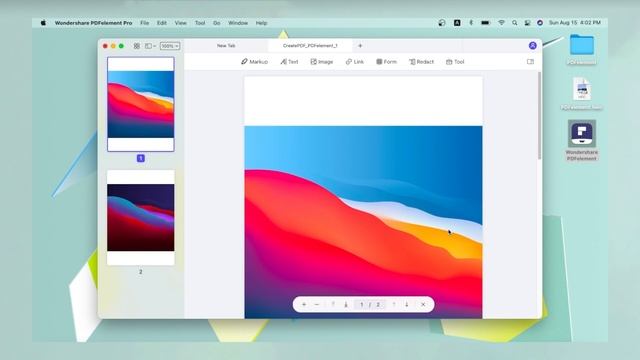Click the keyboard input source A icon
The width and height of the screenshot is (640, 360).
point(457,23)
